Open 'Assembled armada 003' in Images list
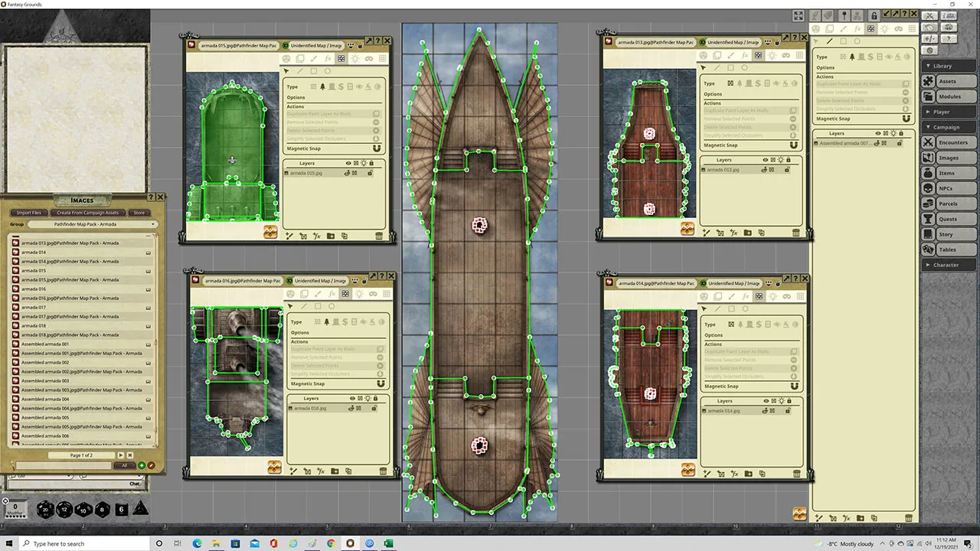The image size is (980, 551). 45,380
